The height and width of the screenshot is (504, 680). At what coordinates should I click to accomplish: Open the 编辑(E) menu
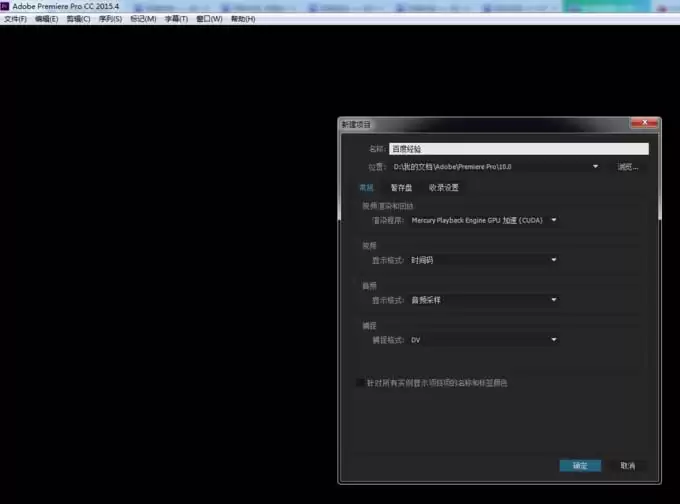(x=46, y=19)
